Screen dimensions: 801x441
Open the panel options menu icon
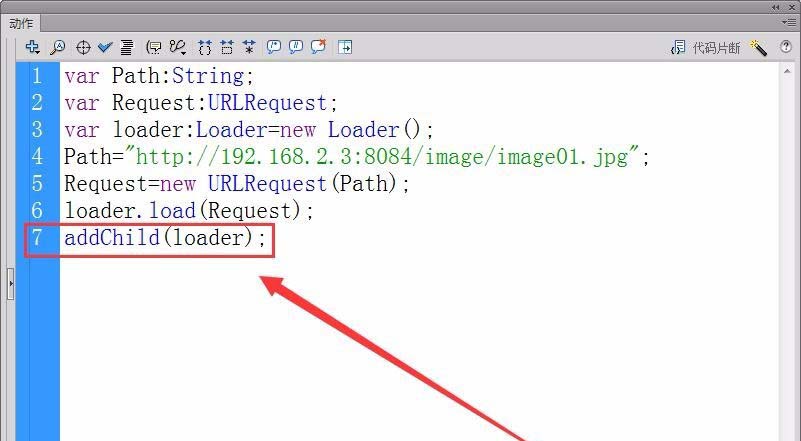pyautogui.click(x=789, y=22)
